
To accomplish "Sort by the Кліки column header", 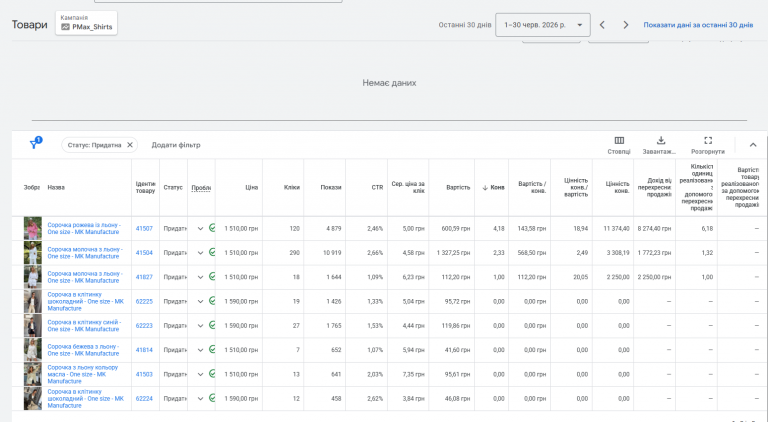I will 291,188.
